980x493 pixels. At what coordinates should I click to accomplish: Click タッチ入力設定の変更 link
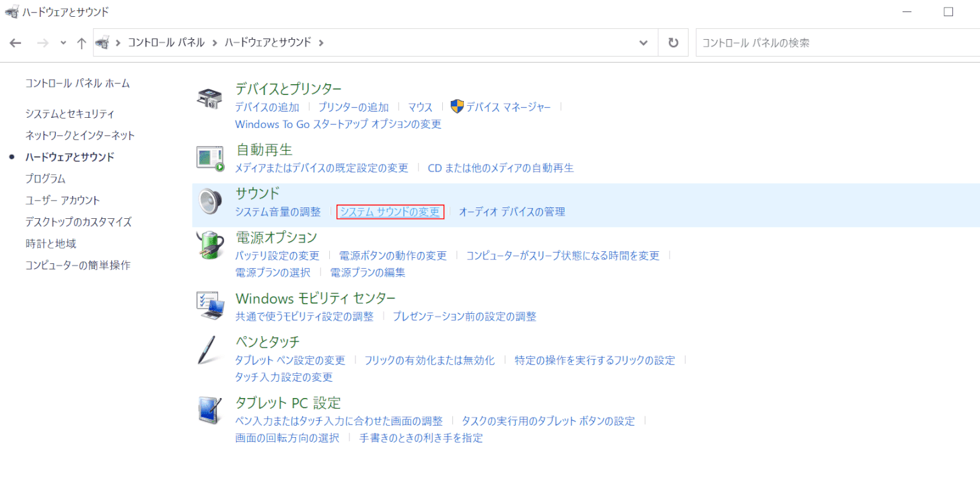(284, 376)
